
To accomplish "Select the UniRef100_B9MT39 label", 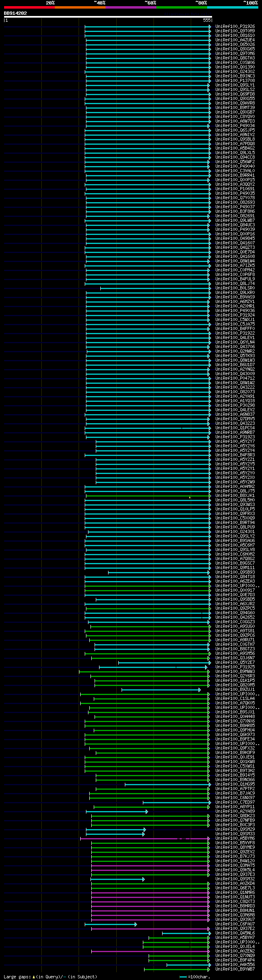I will pos(235,108).
